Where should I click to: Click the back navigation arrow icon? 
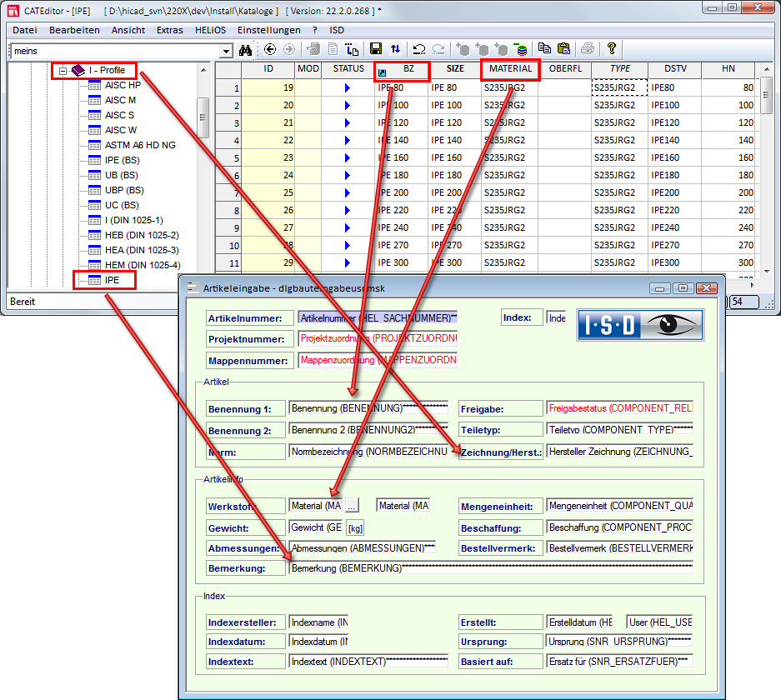pyautogui.click(x=270, y=50)
